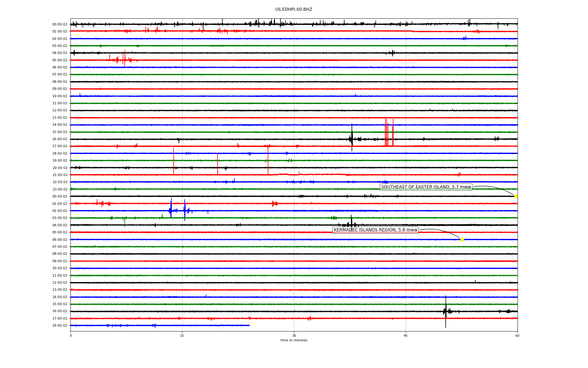Click the 0 tick label on x-axis
The image size is (588, 368).
point(71,335)
